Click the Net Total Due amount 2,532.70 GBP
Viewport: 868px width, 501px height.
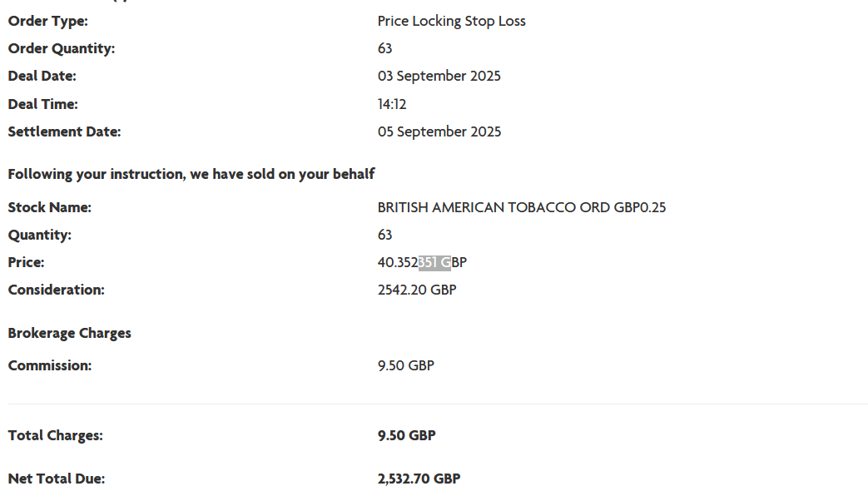pos(419,479)
